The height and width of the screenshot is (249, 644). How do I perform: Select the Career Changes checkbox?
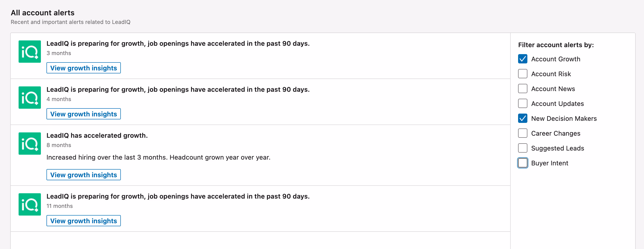pos(522,133)
